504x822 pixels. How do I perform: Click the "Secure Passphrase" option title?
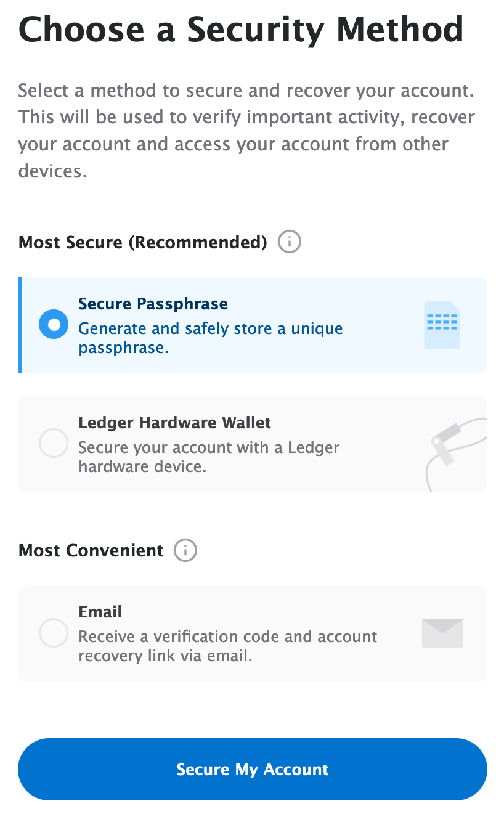coord(153,304)
